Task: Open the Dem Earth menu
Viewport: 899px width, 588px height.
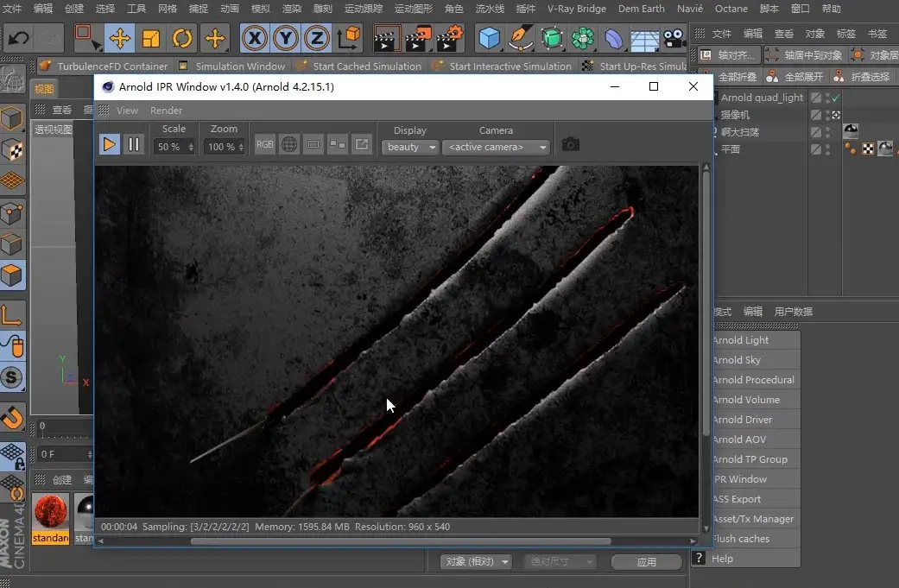Action: (641, 9)
